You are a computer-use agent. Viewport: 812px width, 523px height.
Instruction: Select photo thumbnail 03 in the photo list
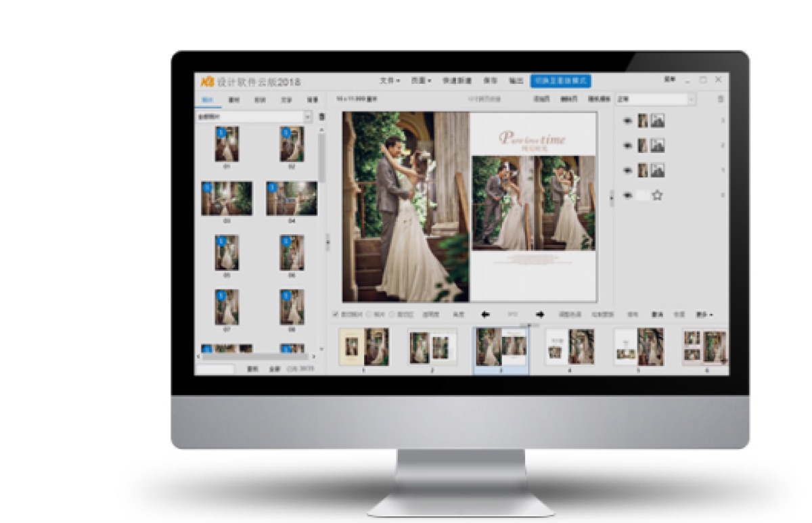[x=227, y=198]
